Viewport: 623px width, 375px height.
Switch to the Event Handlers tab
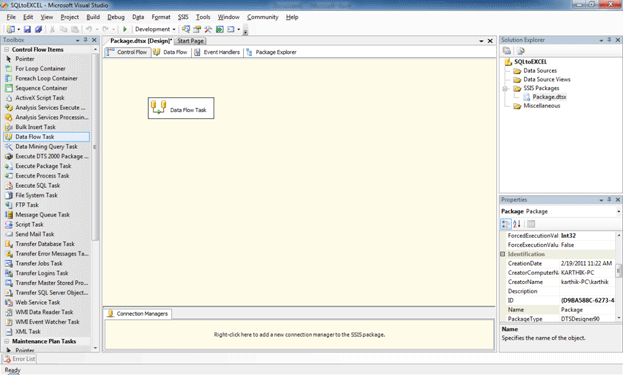(x=217, y=52)
